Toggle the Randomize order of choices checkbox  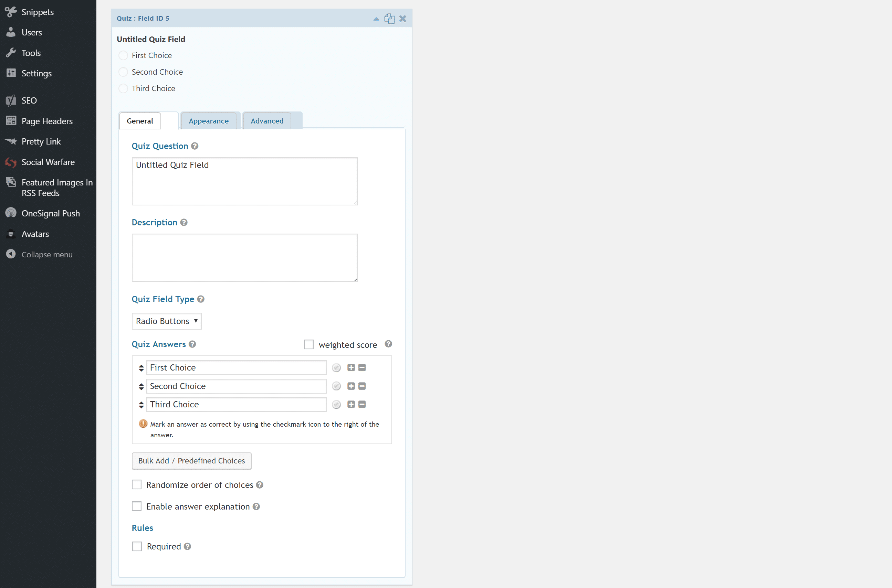(137, 484)
